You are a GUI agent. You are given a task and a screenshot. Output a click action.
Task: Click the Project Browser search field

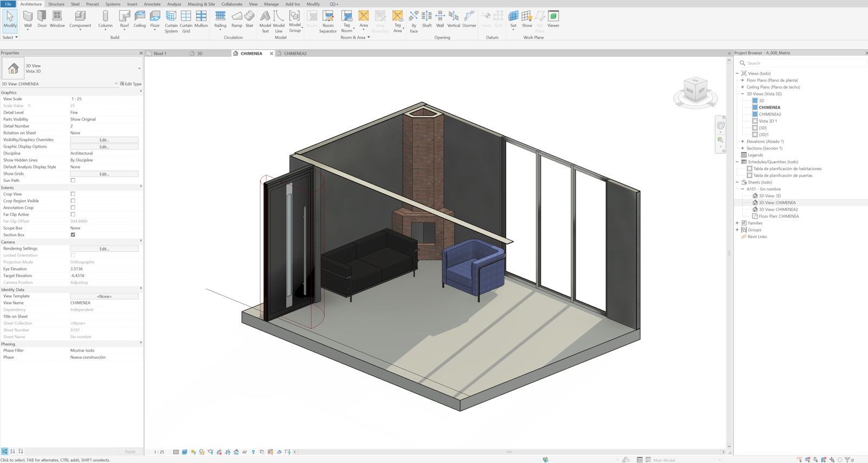[x=803, y=63]
